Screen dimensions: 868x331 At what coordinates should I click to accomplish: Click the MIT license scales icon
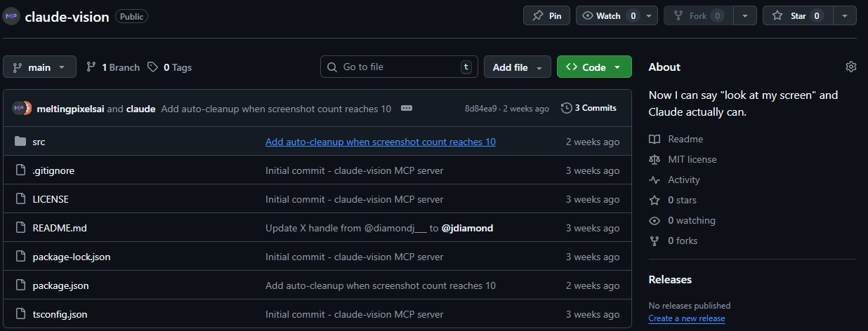[655, 159]
